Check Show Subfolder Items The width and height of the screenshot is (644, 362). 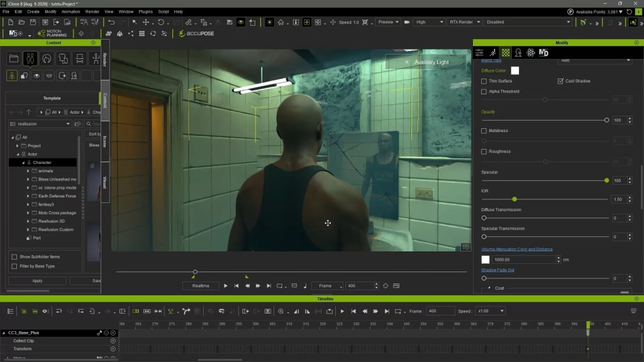[x=14, y=257]
